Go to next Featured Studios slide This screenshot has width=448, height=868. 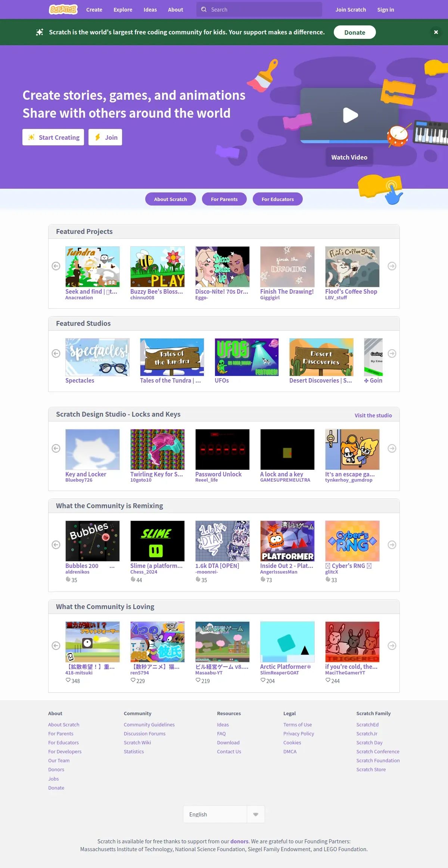point(392,353)
